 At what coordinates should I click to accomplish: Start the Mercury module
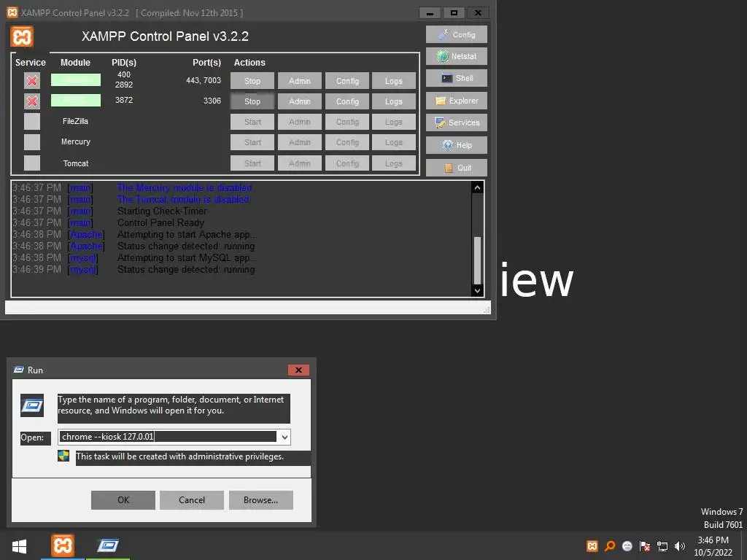point(252,142)
